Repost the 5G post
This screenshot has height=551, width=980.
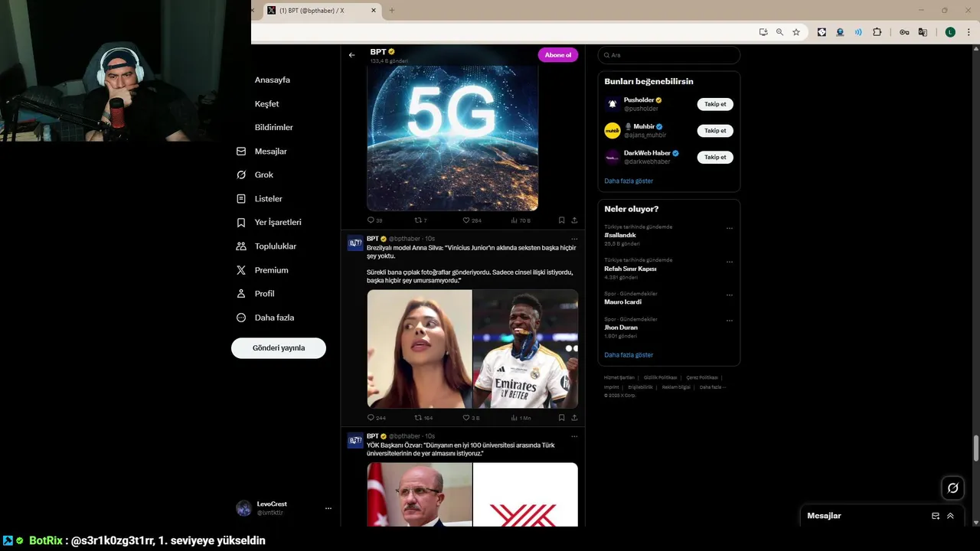coord(420,220)
